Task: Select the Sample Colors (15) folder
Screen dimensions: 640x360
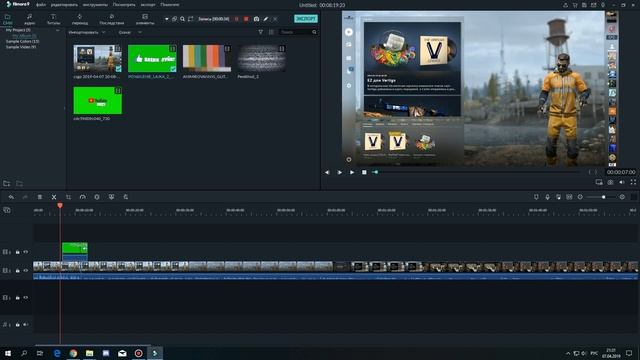Action: [22, 41]
